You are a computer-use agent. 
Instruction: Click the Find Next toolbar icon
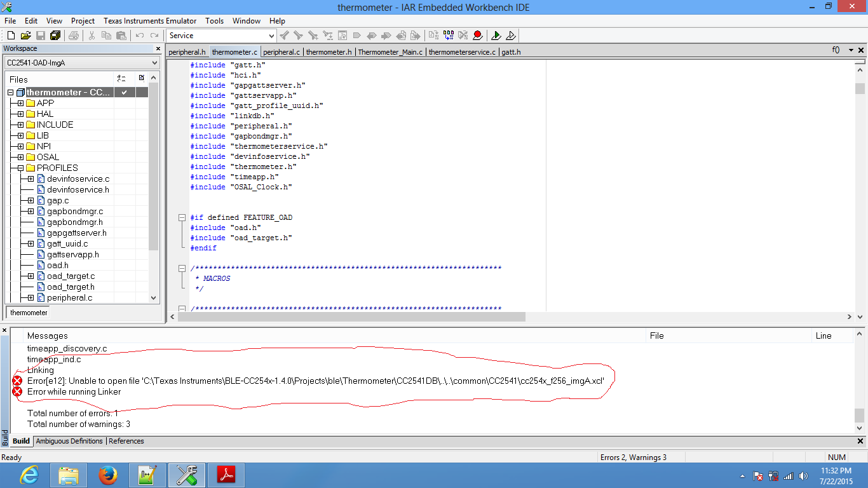(x=299, y=36)
